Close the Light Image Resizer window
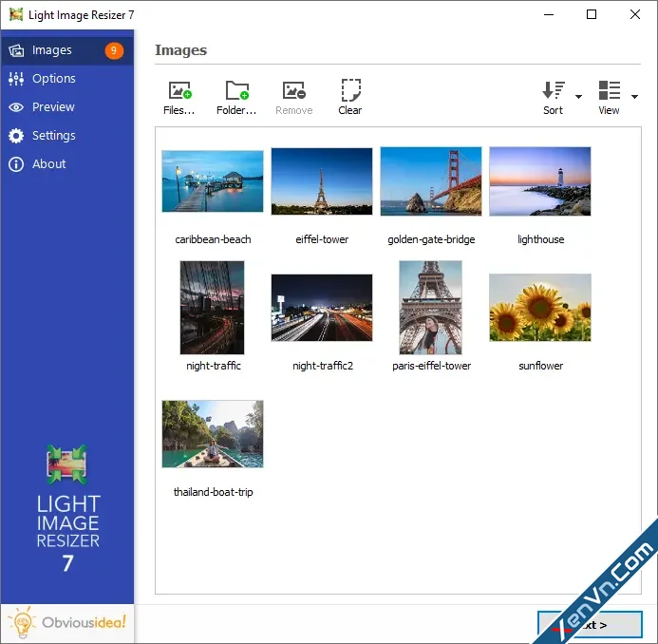 (x=635, y=14)
